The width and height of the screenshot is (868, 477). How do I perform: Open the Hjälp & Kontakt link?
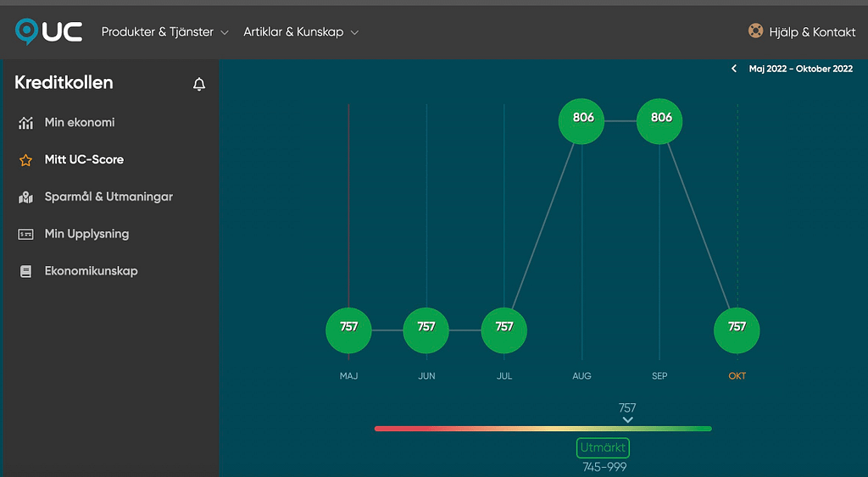click(812, 32)
